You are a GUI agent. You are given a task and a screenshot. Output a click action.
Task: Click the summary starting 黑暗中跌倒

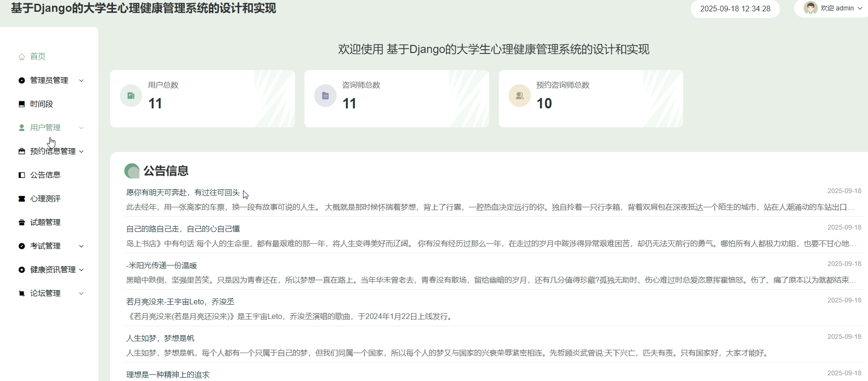[491, 280]
